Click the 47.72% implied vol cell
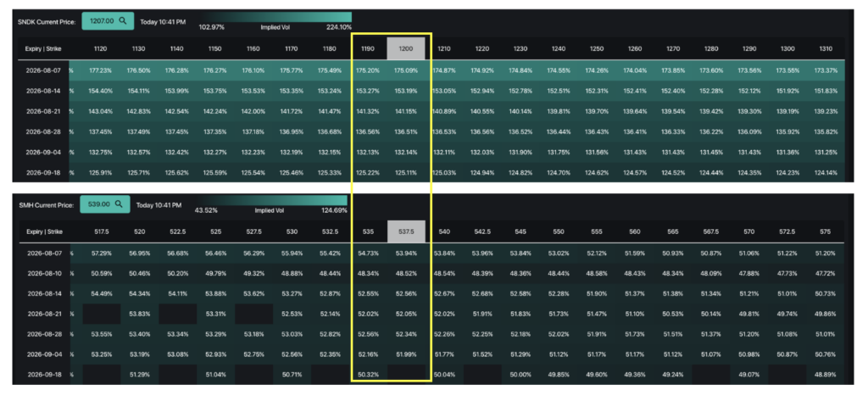 click(x=826, y=274)
